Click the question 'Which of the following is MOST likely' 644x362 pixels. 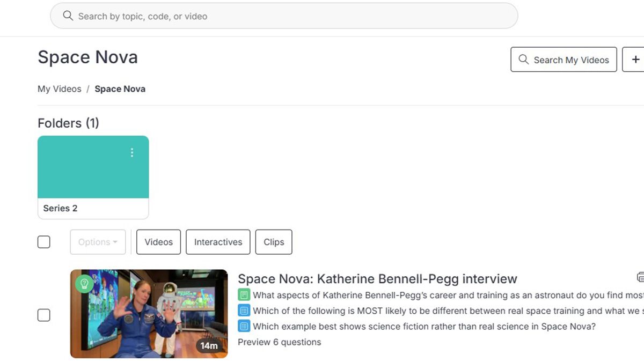point(448,311)
